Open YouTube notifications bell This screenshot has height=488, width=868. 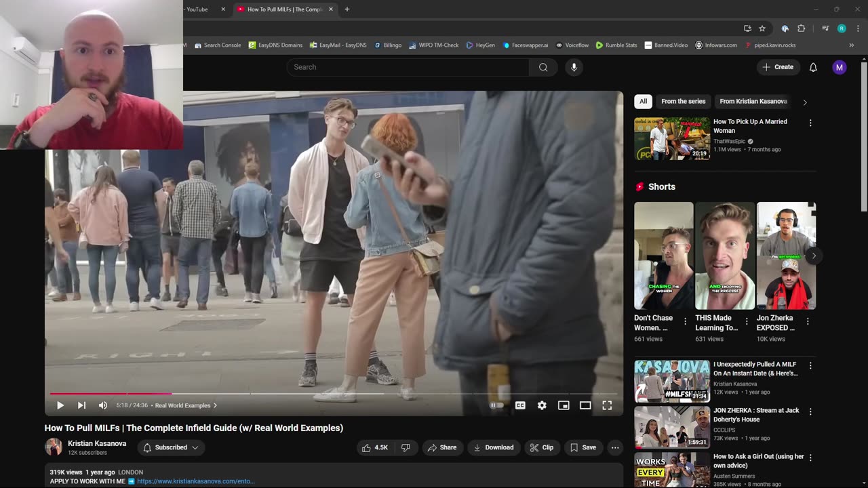(813, 67)
